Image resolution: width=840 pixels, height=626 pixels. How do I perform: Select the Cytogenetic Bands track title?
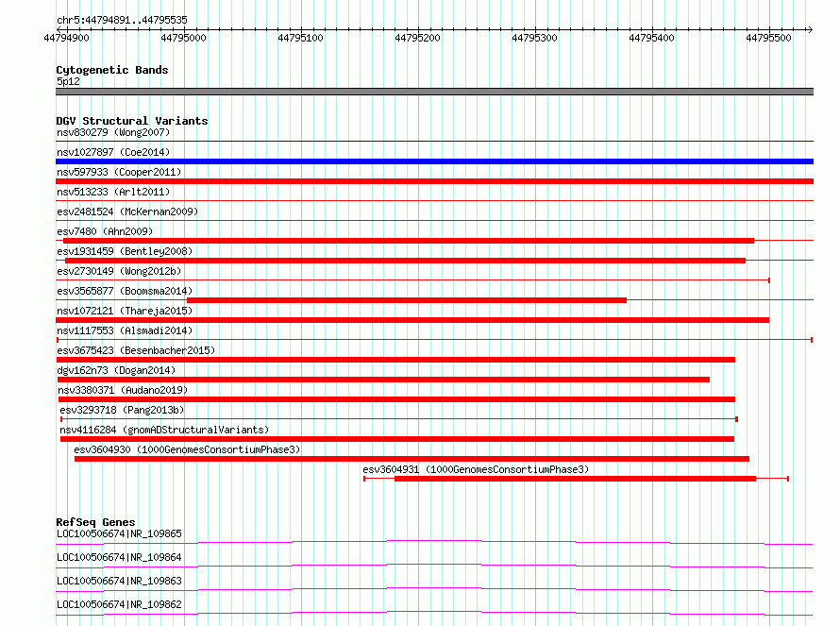point(112,70)
